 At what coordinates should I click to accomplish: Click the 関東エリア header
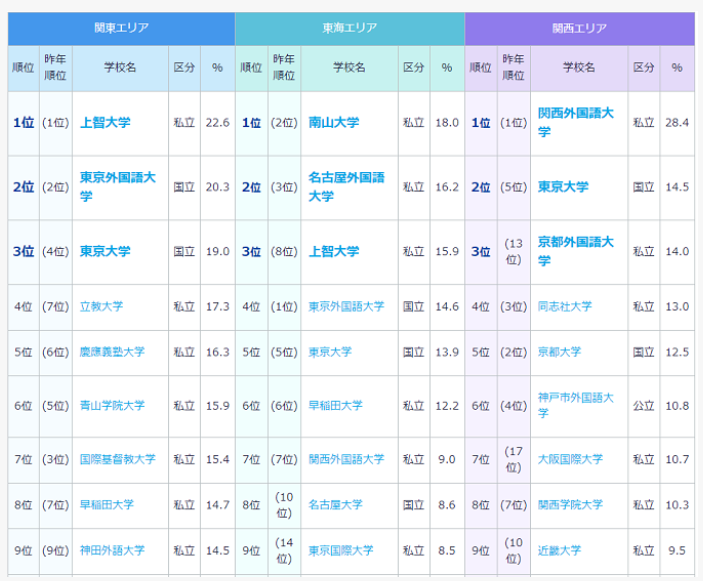coord(122,28)
